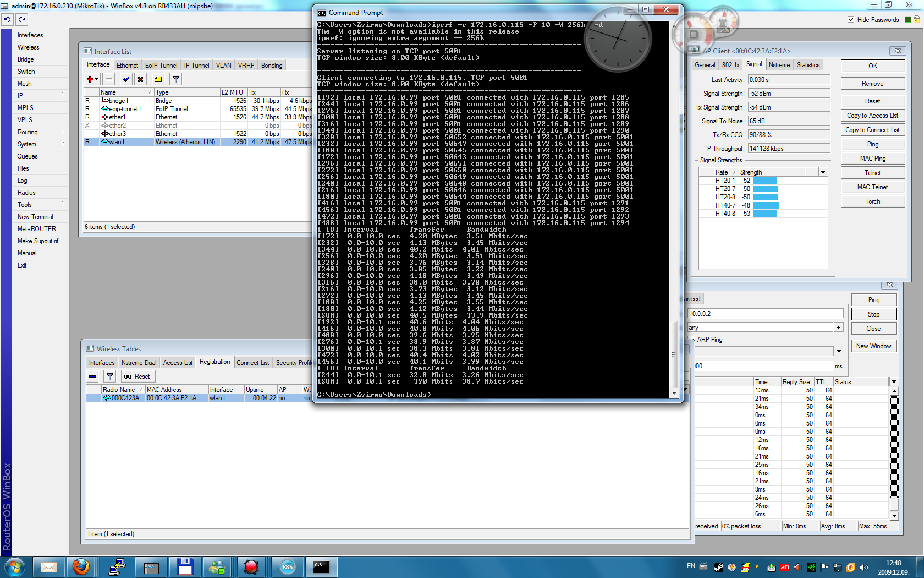Open the Signal Strengths table column dropdown
This screenshot has width=924, height=578.
(x=823, y=172)
